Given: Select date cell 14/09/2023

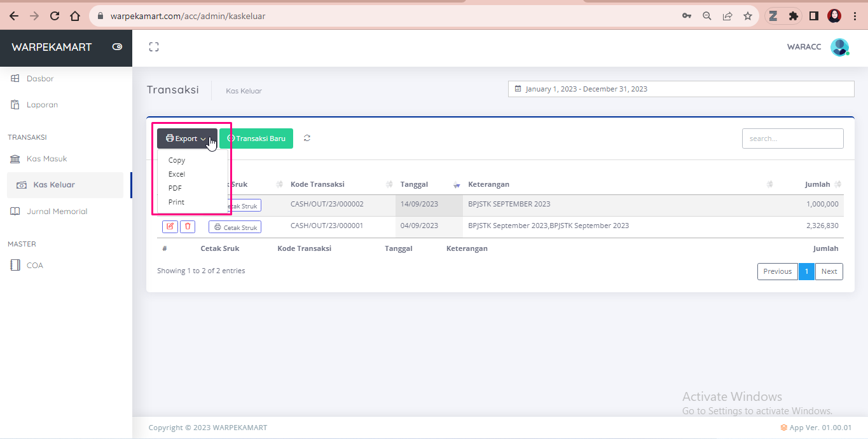Looking at the screenshot, I should coord(419,204).
